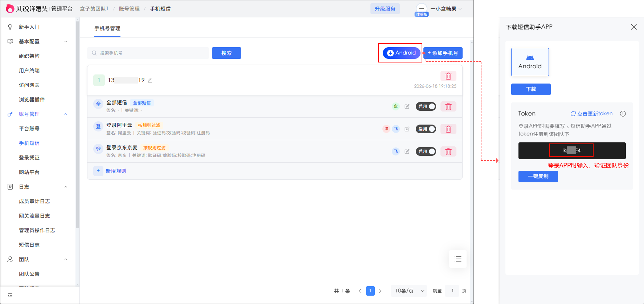
Task: Click the 搜索 search button
Action: pos(226,53)
